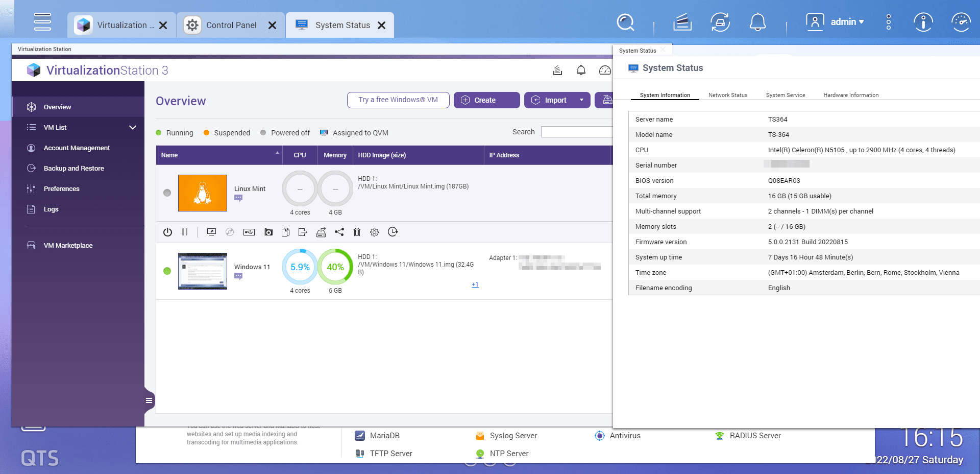Click Try a free Windows VM button
Screen dimensions: 980x474
pos(398,100)
